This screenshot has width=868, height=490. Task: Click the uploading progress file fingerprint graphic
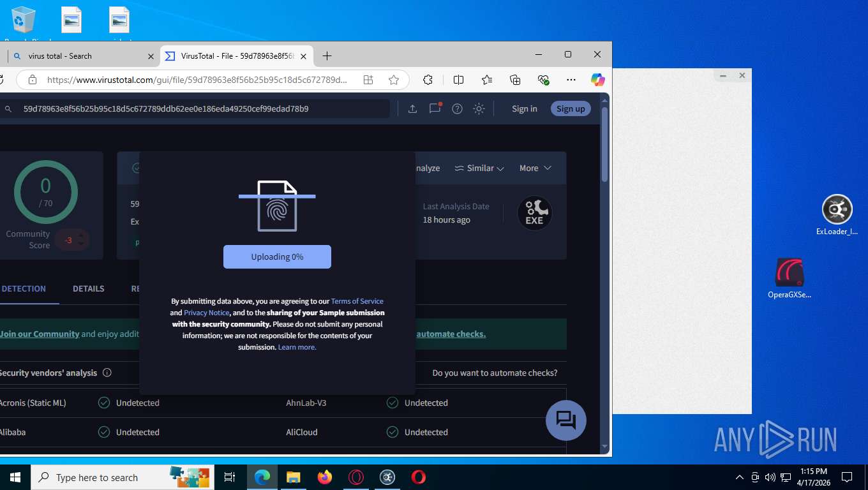(277, 205)
